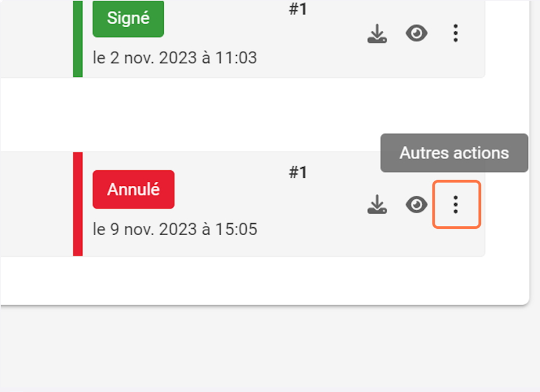This screenshot has height=392, width=540.
Task: Preview the Signé document with eye icon
Action: click(416, 34)
